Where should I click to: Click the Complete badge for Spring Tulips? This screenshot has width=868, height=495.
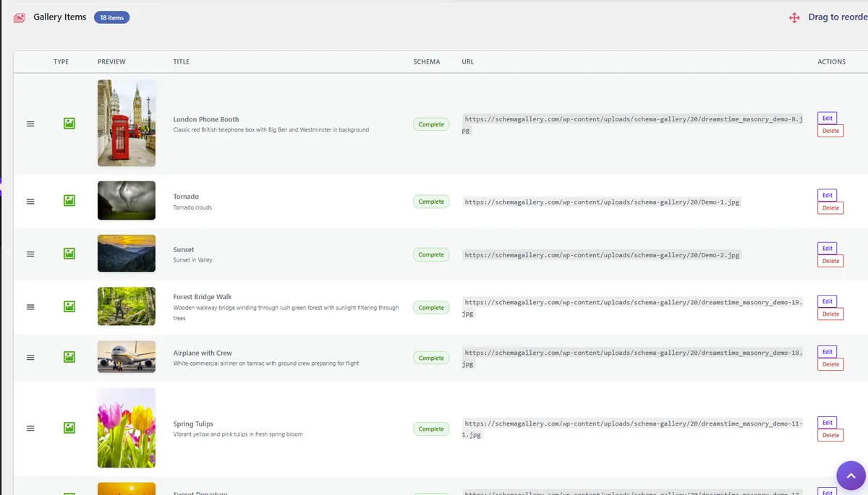(x=431, y=429)
